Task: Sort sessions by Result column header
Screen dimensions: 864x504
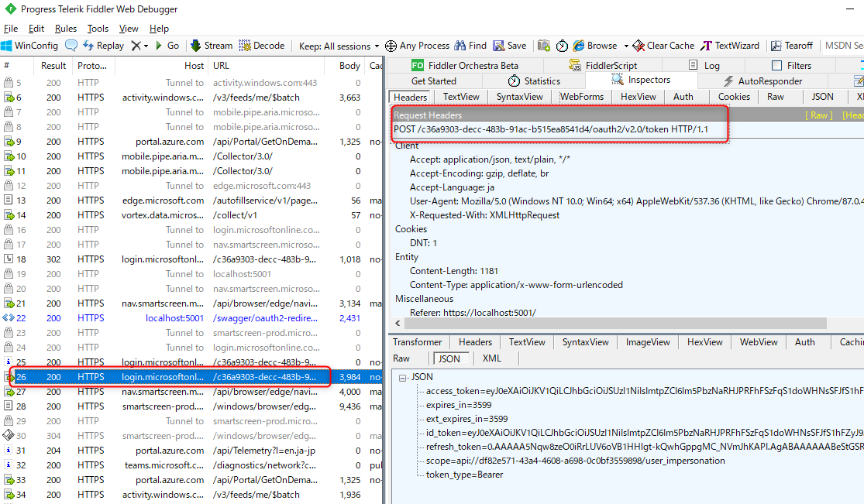Action: (x=53, y=66)
